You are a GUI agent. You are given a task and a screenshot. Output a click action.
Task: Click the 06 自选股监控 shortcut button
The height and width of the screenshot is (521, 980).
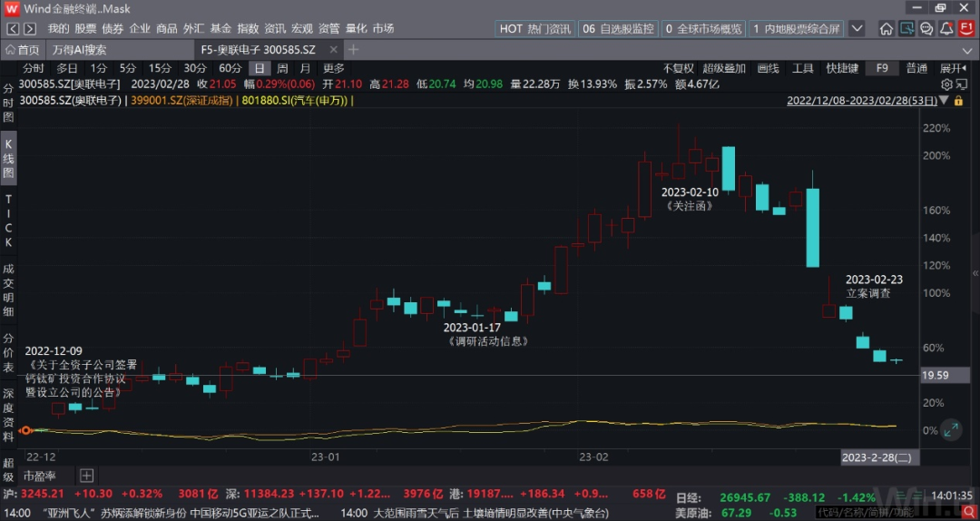[618, 29]
